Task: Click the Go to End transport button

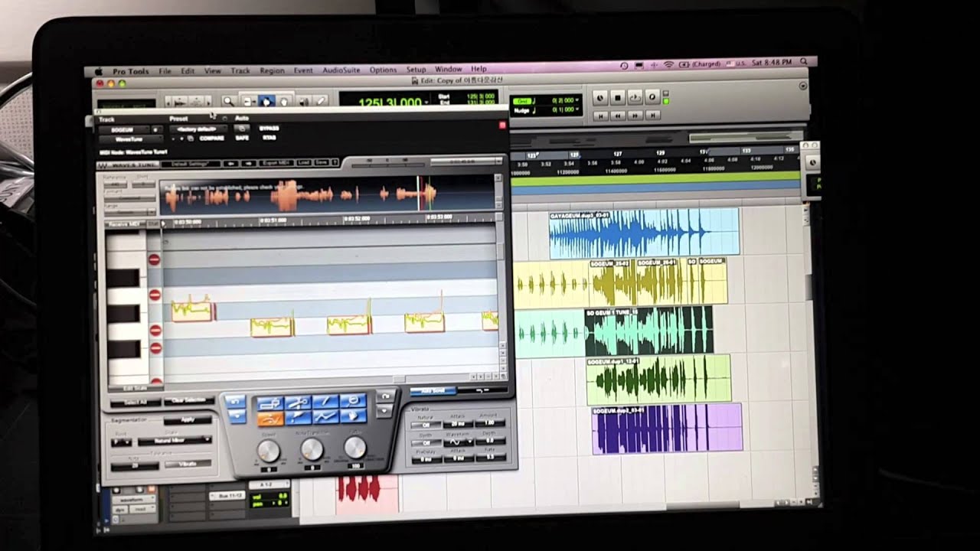Action: tap(653, 116)
